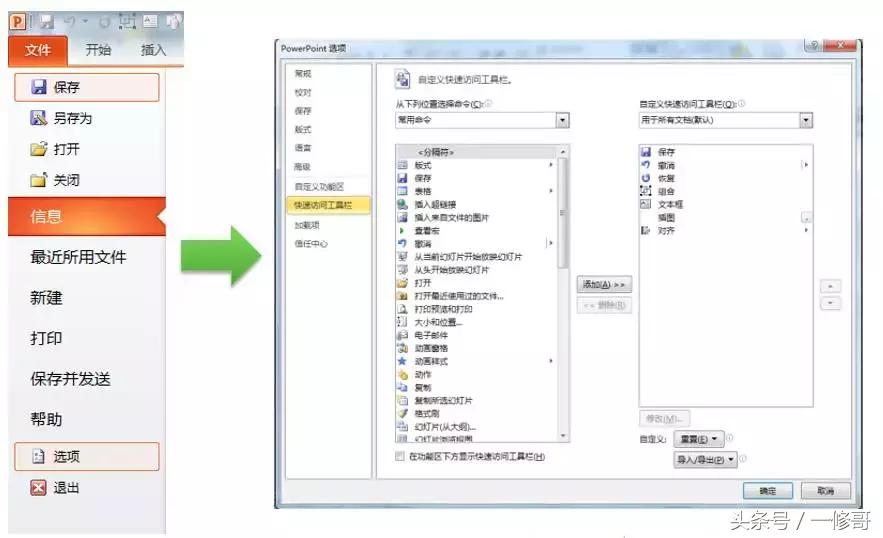Pick the 动作 command icon
The width and height of the screenshot is (883, 538).
pos(402,374)
